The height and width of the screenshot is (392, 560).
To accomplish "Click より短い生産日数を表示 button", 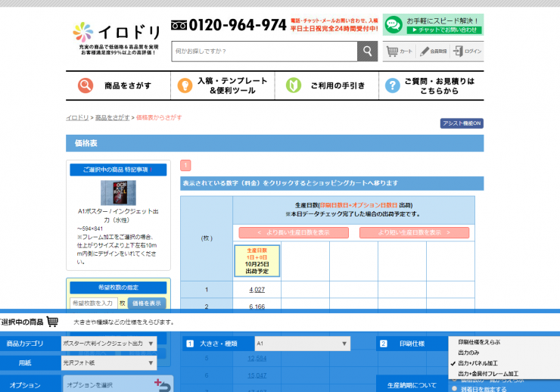I will click(414, 233).
